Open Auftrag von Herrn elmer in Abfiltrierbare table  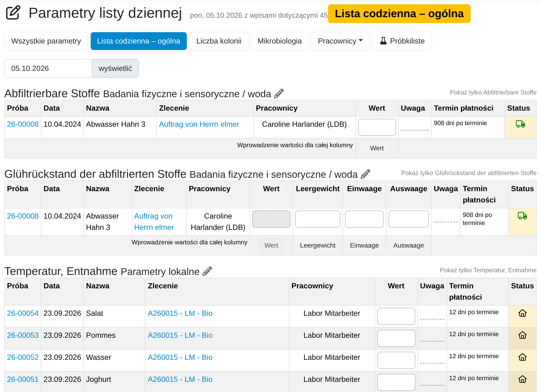(x=199, y=124)
